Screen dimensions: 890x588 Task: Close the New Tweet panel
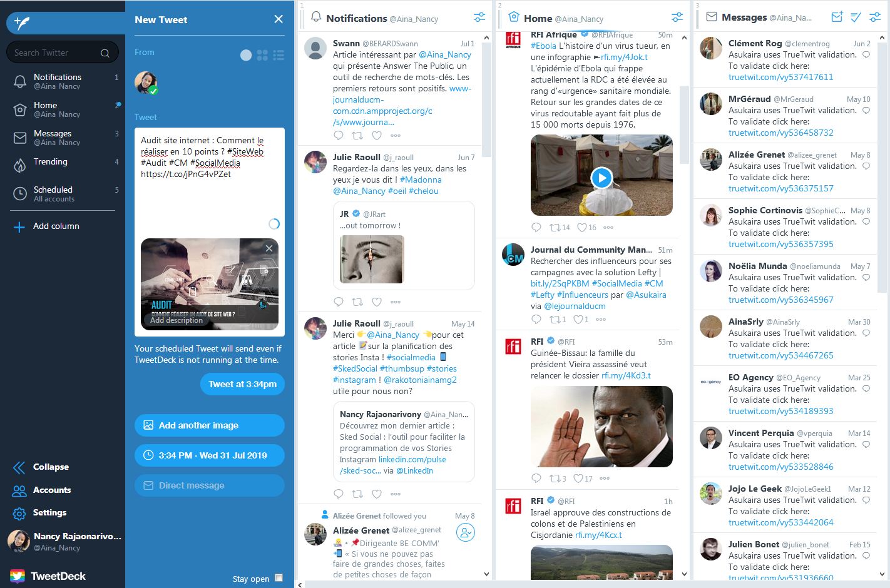(279, 19)
